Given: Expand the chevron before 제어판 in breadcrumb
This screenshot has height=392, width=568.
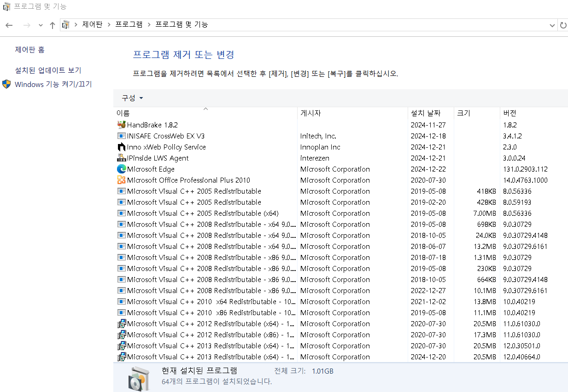Looking at the screenshot, I should [x=76, y=25].
